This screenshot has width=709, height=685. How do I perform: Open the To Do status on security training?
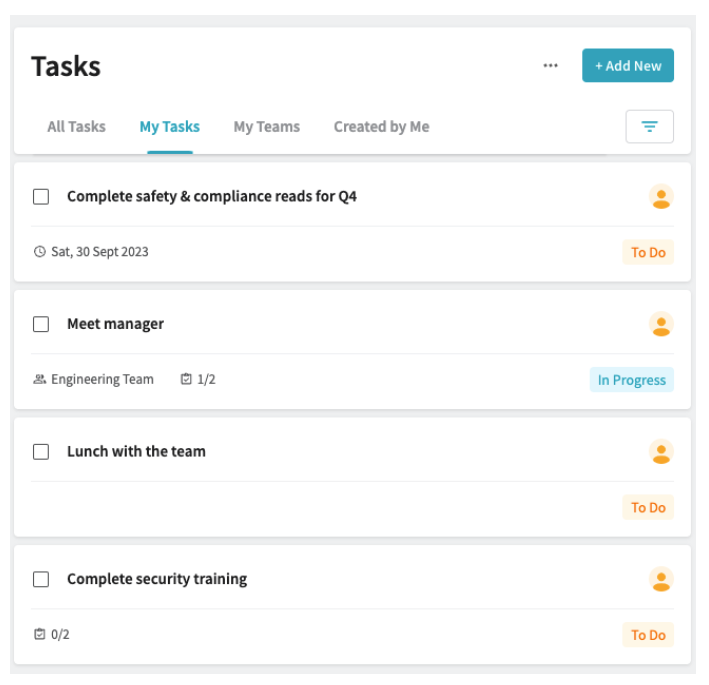point(648,635)
